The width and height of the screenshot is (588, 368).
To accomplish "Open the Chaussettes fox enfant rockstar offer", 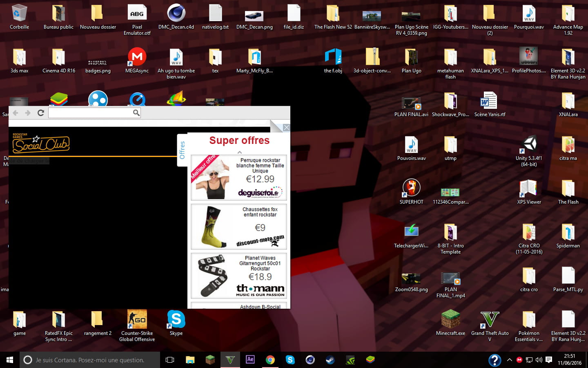I will 239,227.
